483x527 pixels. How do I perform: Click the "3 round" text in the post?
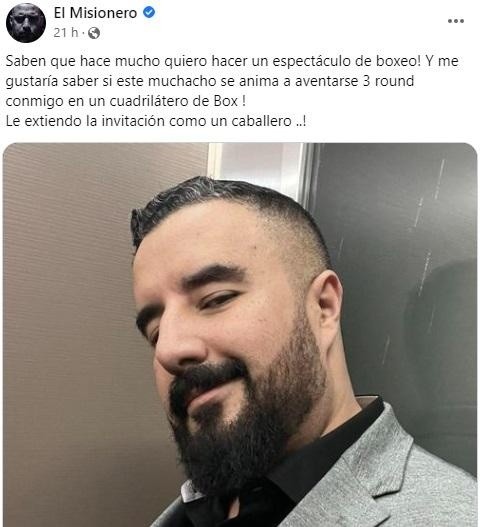[x=388, y=81]
